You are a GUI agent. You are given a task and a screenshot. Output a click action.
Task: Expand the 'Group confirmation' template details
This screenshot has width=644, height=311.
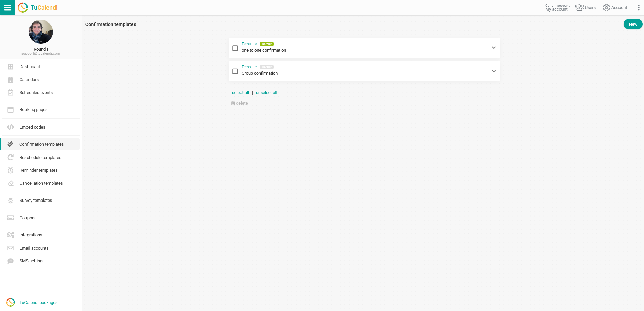494,71
